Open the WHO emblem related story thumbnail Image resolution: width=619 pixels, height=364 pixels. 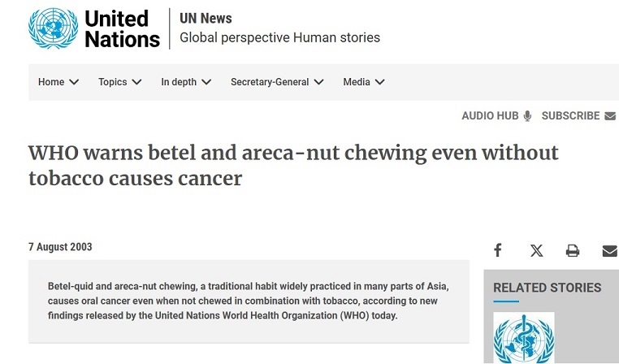(523, 338)
